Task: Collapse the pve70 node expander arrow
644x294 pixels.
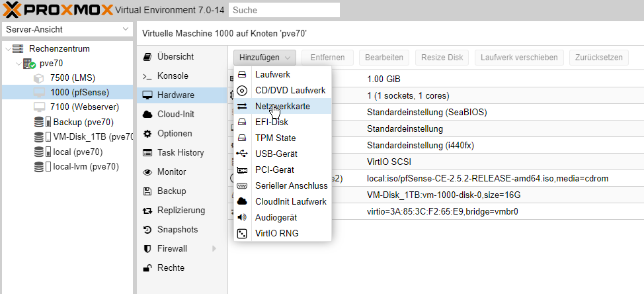Action: tap(19, 64)
